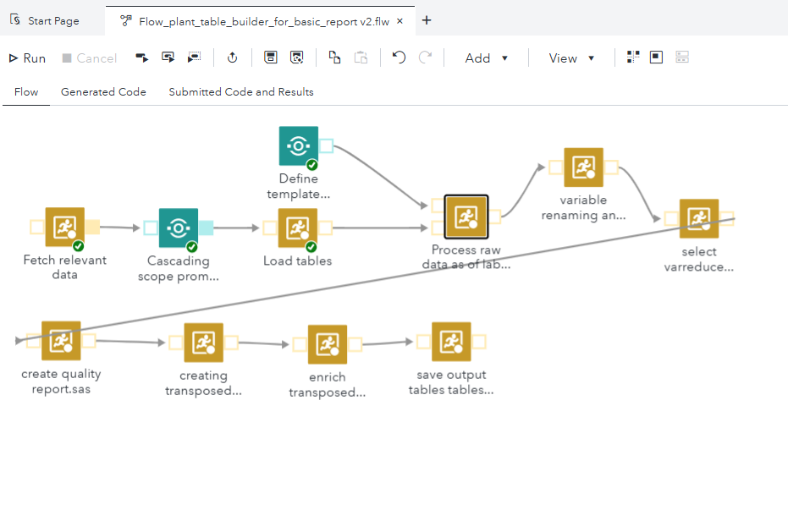The height and width of the screenshot is (532, 788).
Task: Select the create quality report.sas node
Action: coord(59,340)
